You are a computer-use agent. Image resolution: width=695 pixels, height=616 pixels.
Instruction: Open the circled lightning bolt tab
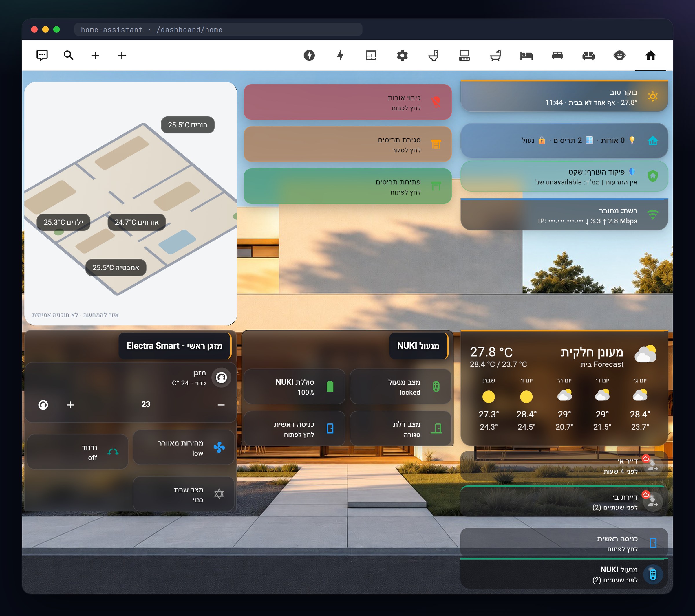tap(309, 55)
